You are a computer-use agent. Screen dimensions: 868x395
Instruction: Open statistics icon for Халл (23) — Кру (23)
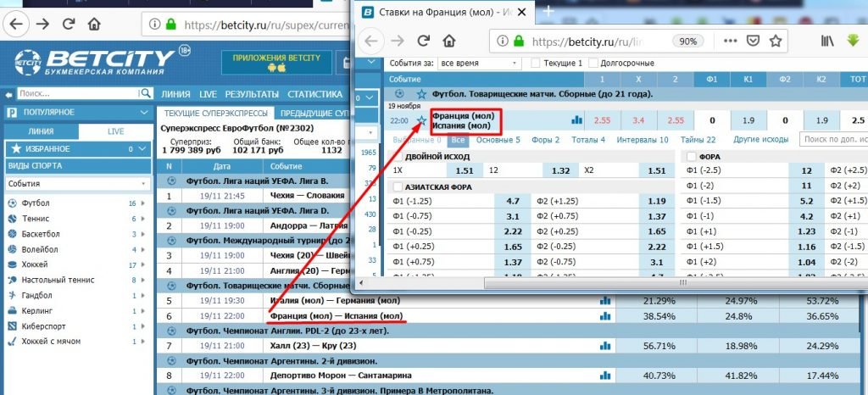pos(604,346)
